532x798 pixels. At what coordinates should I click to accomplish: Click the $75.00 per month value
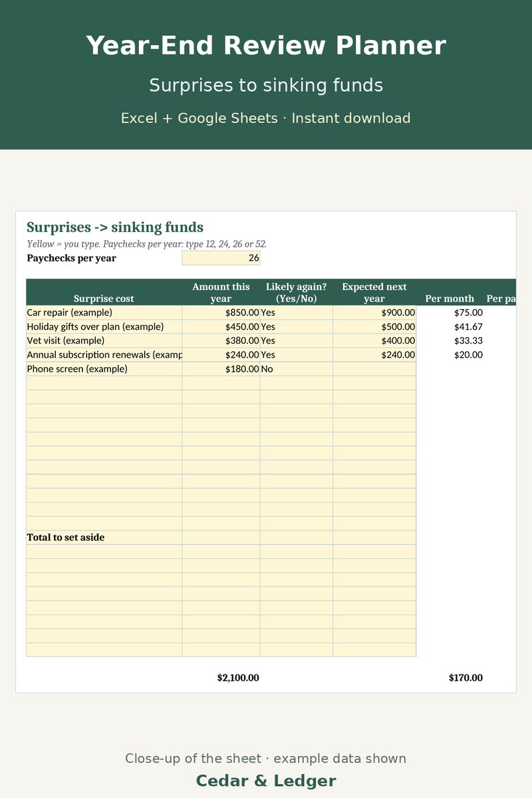tap(468, 313)
